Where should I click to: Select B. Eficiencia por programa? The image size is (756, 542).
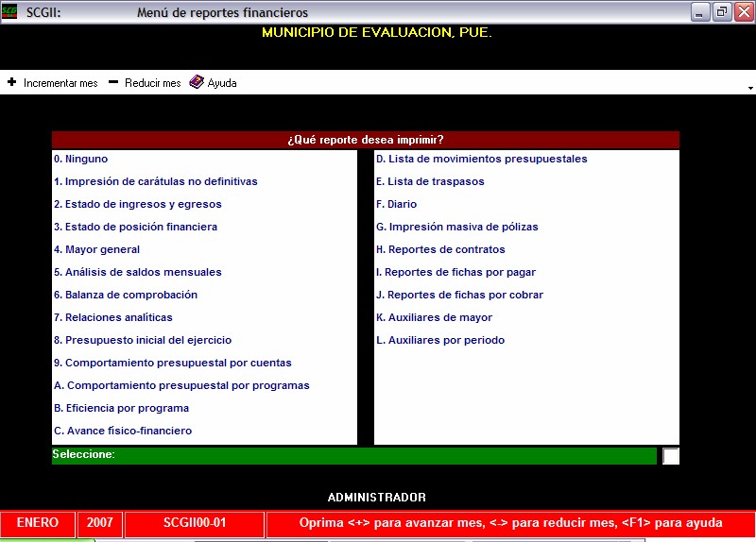tap(122, 408)
